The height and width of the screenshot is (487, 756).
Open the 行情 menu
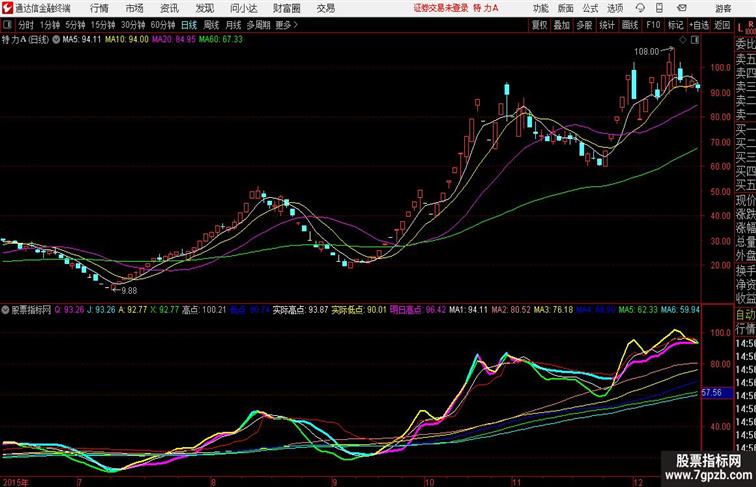pyautogui.click(x=99, y=8)
